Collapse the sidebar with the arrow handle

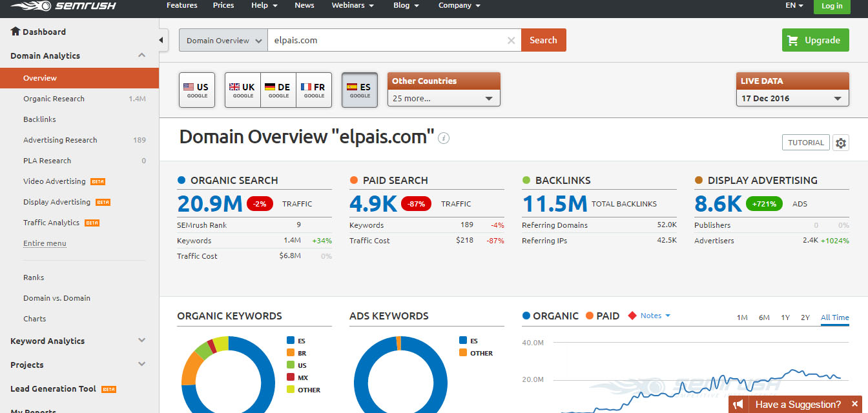tap(164, 40)
